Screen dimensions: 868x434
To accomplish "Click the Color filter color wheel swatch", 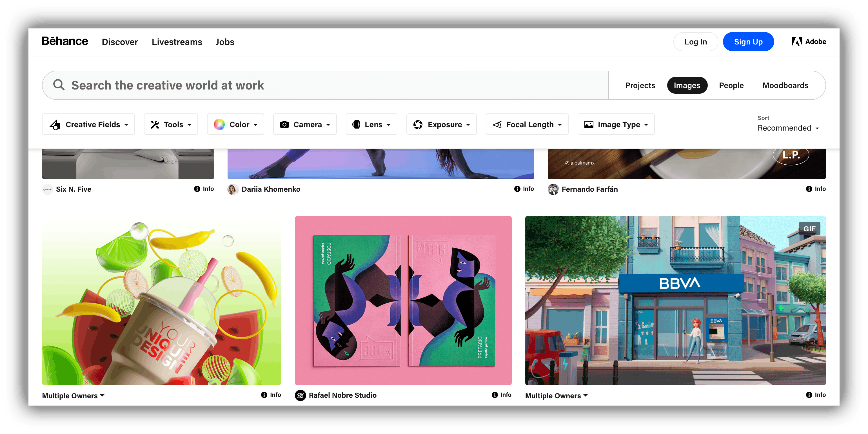I will click(220, 125).
